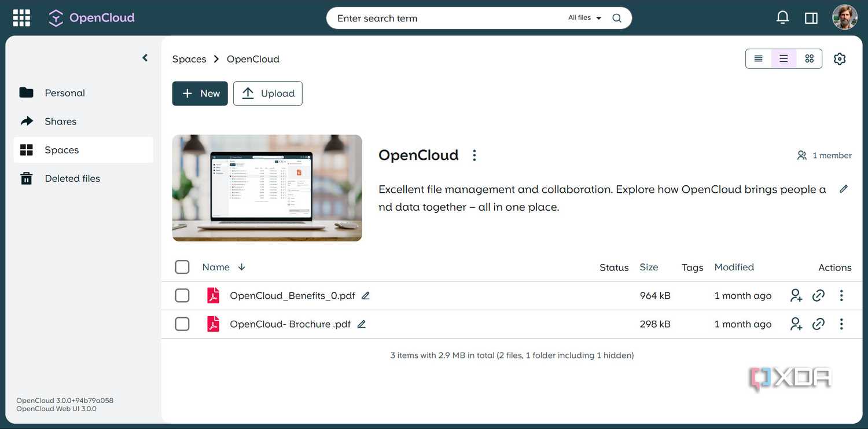The height and width of the screenshot is (429, 868).
Task: Check the OpenCloud_Benefits_0.pdf checkbox
Action: point(182,295)
